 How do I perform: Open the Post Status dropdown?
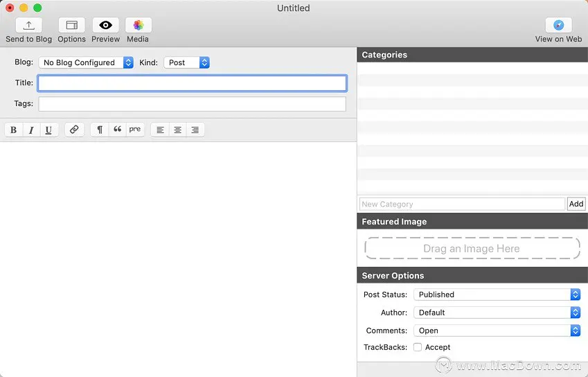(497, 295)
